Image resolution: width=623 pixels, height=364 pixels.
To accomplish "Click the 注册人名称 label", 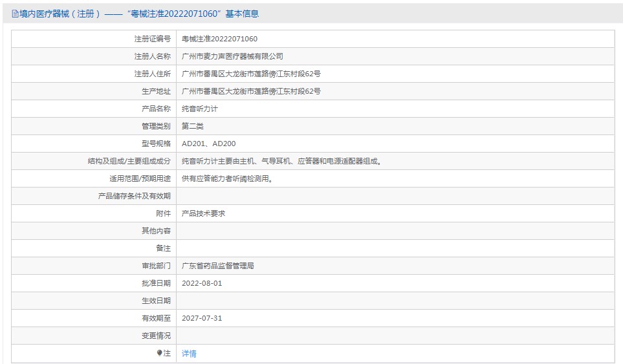I will point(153,56).
